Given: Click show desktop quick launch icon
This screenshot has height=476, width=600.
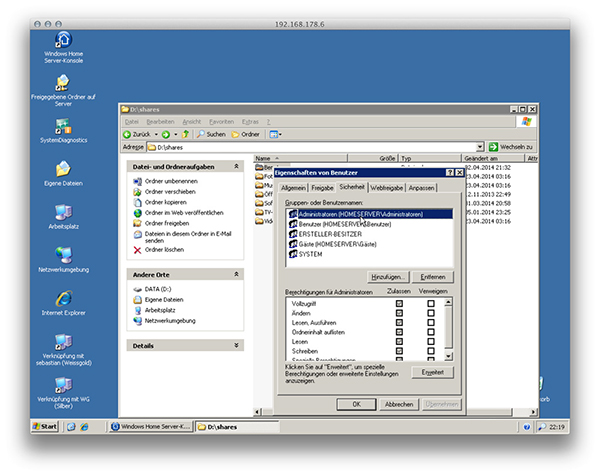Looking at the screenshot, I should (71, 427).
